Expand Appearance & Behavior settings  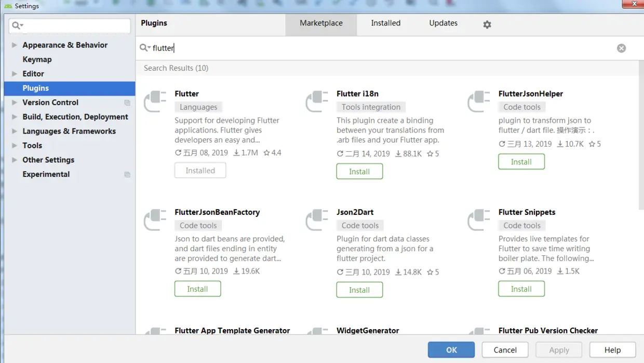(15, 45)
